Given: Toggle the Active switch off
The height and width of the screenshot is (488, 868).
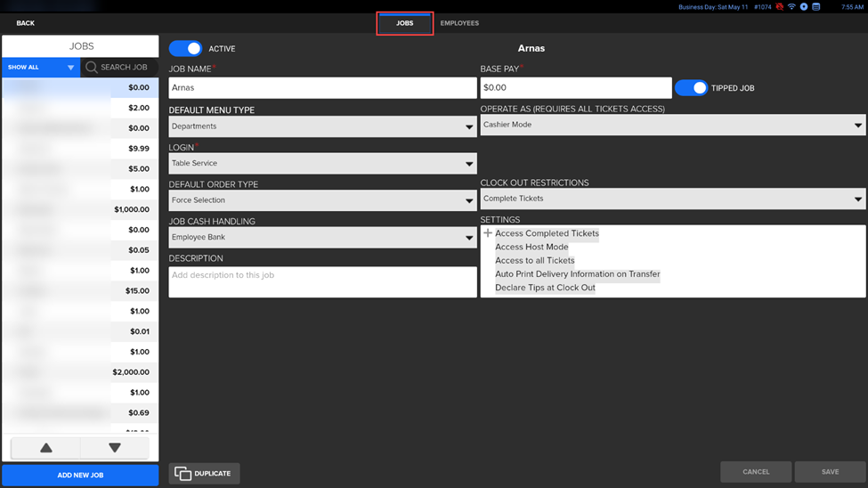Looking at the screenshot, I should click(185, 49).
